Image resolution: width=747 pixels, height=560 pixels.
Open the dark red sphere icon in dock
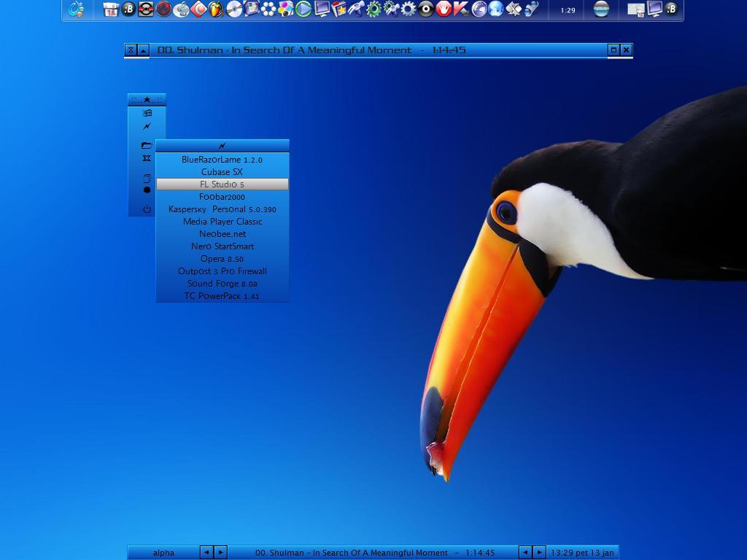[163, 9]
